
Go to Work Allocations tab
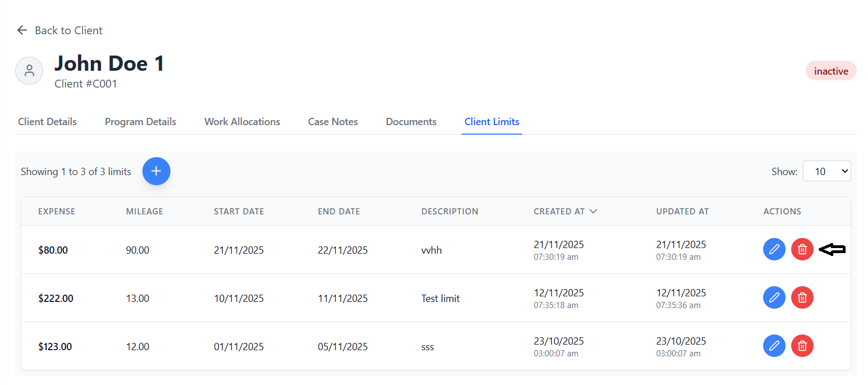[242, 122]
